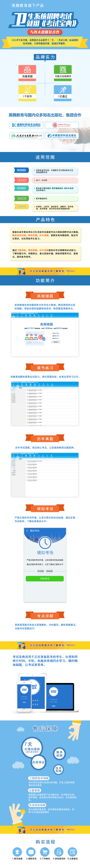Image resolution: width=90 pixels, height=868 pixels.
Task: Click the 高频错题 orange ribbon label
Action: click(45, 296)
